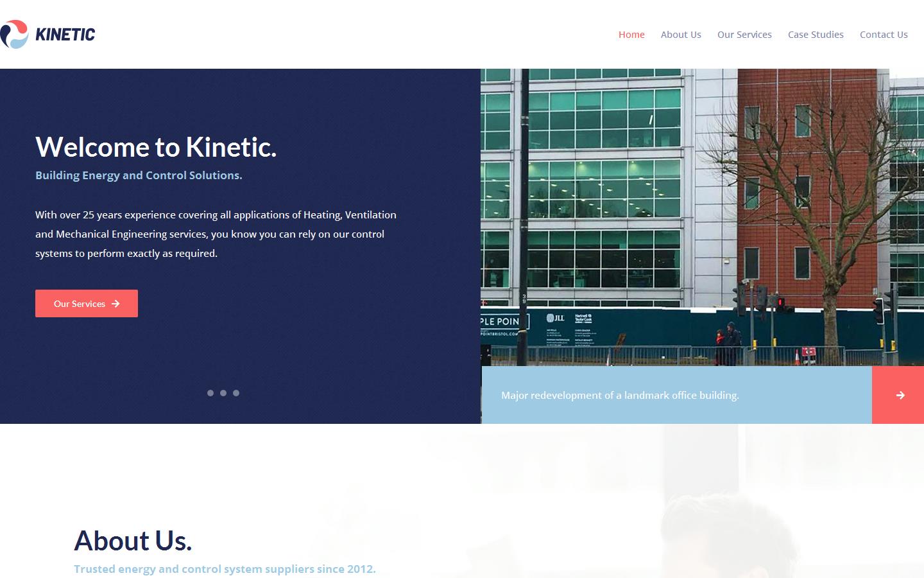This screenshot has height=578, width=924.
Task: Select the third carousel dot
Action: point(236,393)
